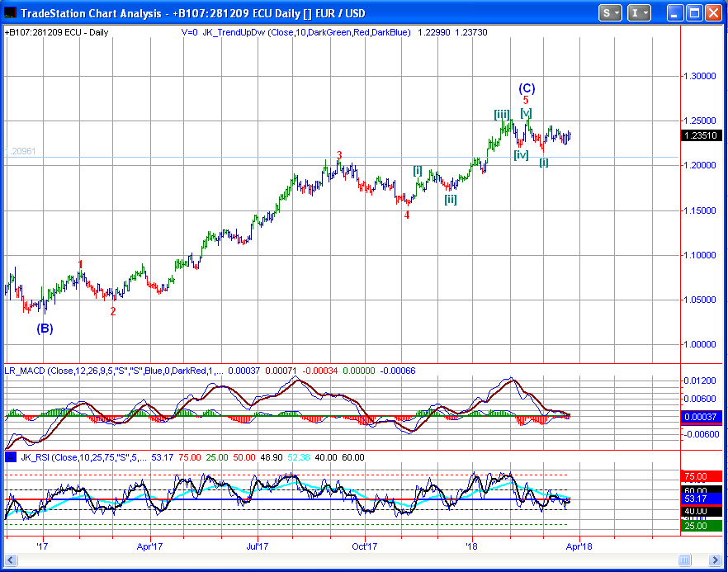Select the JK_TrendUpDw indicator status line
The height and width of the screenshot is (572, 728).
point(333,32)
